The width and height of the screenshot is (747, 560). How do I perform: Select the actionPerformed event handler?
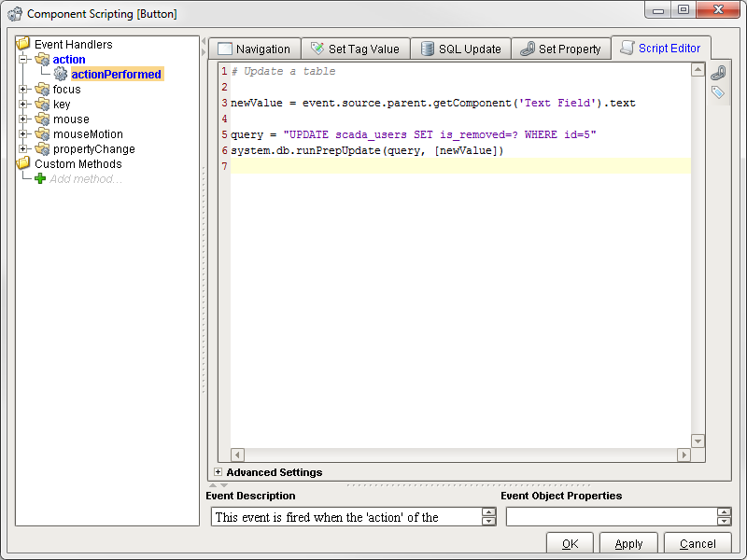coord(115,75)
